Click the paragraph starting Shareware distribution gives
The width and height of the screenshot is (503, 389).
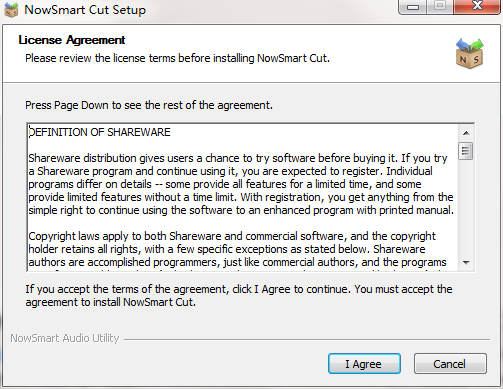241,184
